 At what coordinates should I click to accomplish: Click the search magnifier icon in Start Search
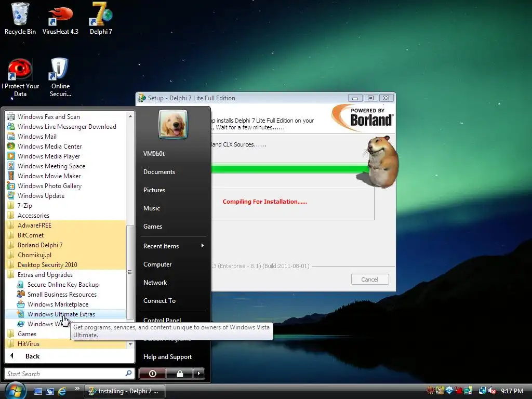[x=129, y=373]
